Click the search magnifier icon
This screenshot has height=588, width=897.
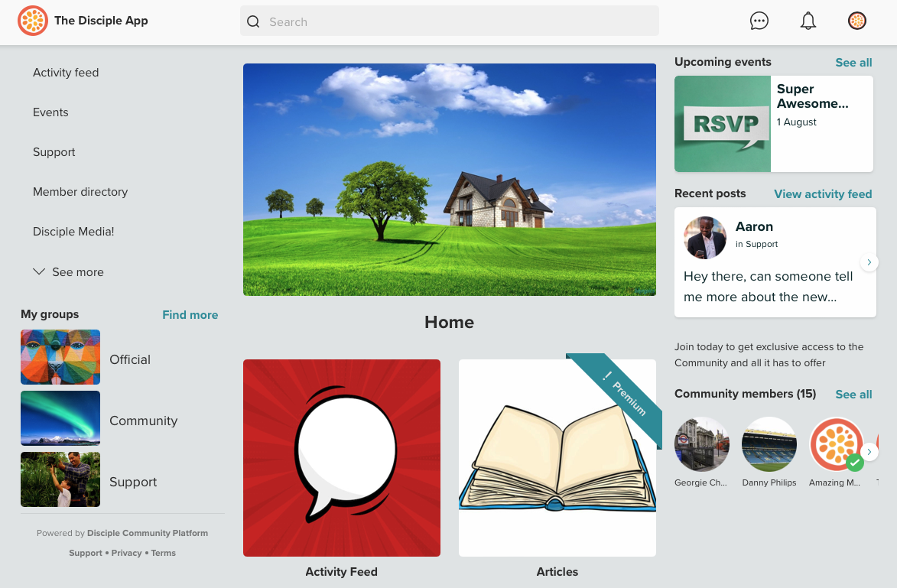[253, 22]
